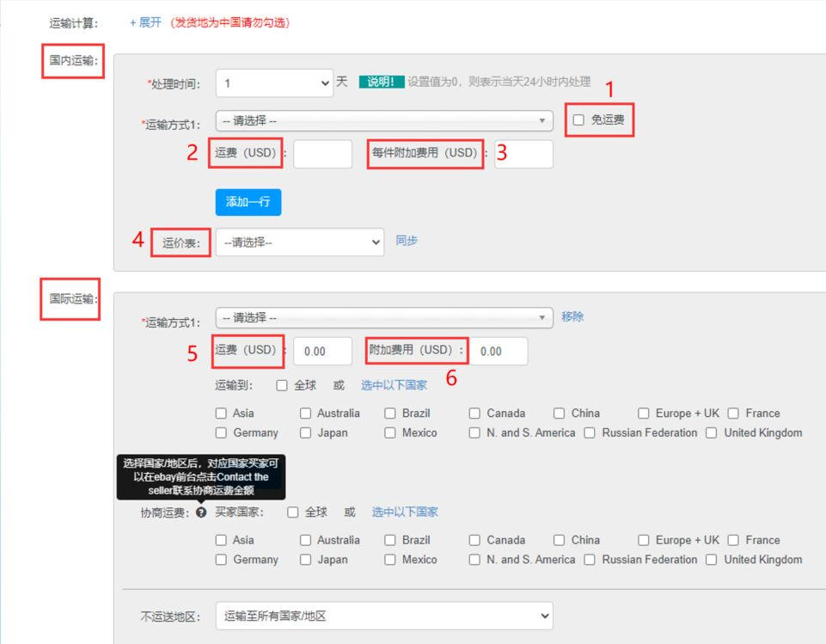The image size is (826, 644).
Task: Click the 添加一行 add row button
Action: click(x=248, y=202)
